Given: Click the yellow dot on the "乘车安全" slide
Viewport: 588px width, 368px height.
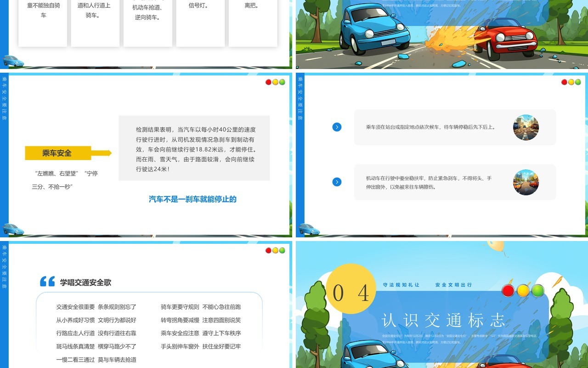Looking at the screenshot, I should 275,82.
